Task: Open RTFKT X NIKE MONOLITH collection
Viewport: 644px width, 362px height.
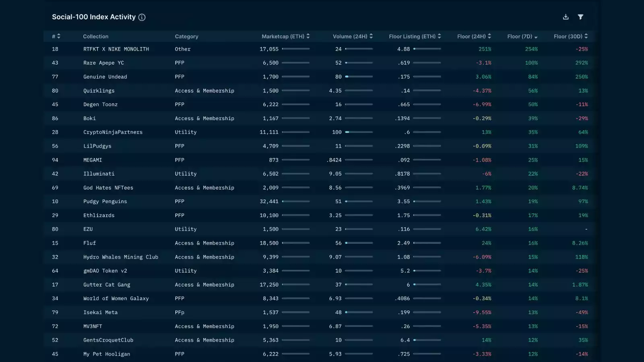Action: click(116, 49)
